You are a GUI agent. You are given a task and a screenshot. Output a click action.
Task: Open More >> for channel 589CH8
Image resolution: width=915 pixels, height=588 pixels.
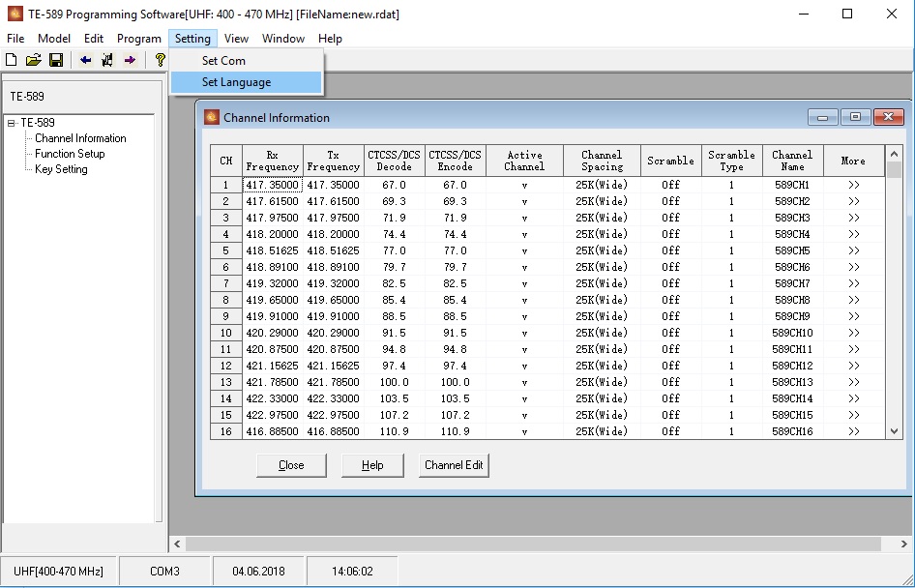click(854, 300)
